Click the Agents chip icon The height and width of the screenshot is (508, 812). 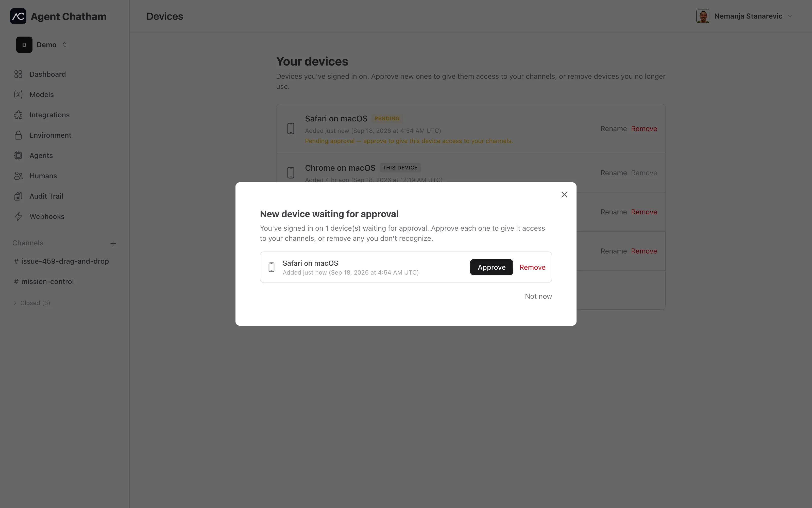click(x=18, y=155)
